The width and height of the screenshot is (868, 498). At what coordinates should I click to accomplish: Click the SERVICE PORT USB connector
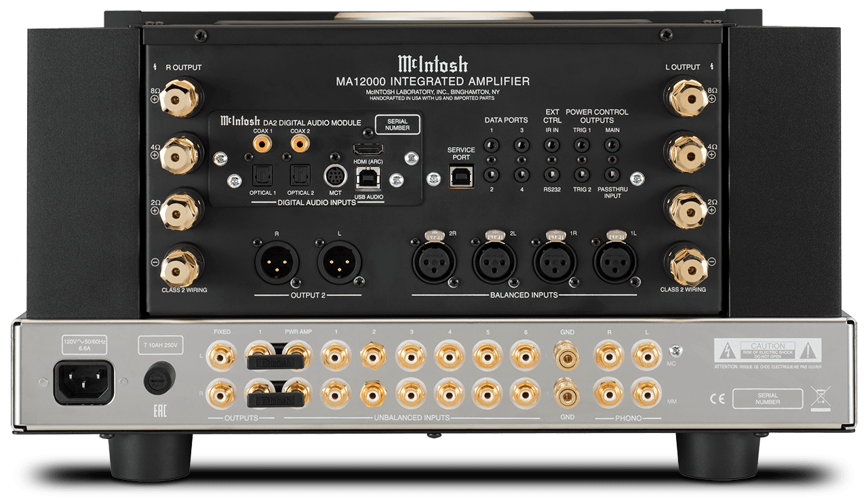462,177
